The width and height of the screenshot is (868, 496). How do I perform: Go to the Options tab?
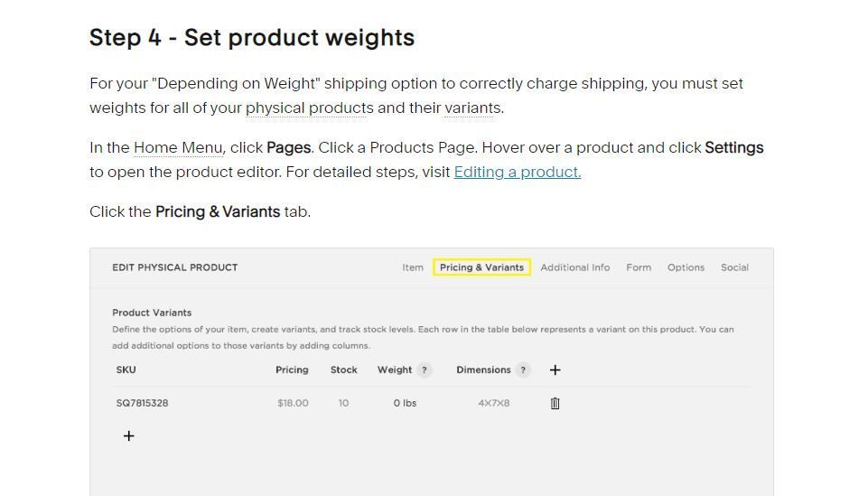point(686,267)
